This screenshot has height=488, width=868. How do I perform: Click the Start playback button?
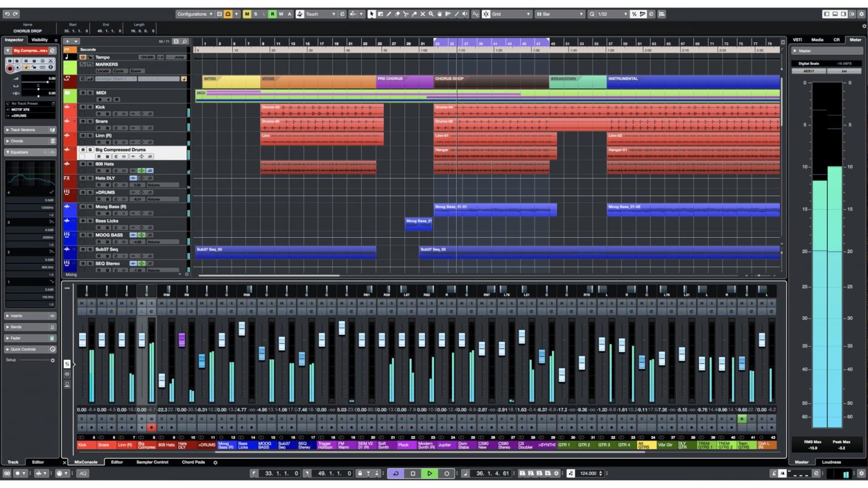429,473
